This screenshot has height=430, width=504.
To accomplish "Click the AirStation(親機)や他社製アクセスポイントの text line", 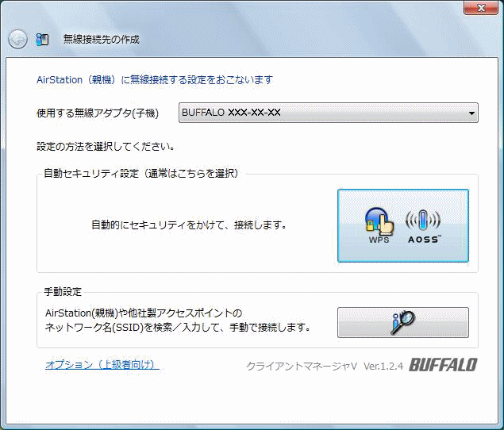I will [144, 313].
